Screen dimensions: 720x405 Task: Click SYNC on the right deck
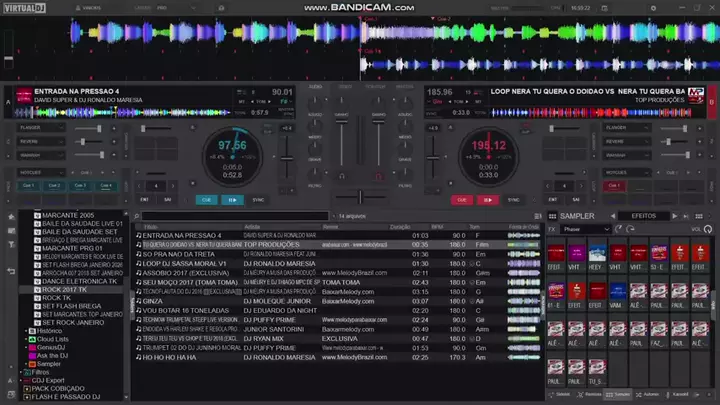point(513,199)
